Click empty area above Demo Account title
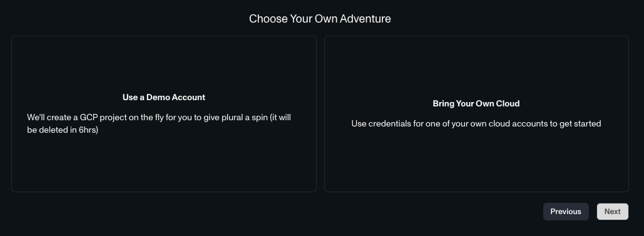Screen dimensions: 644x236 (164, 64)
